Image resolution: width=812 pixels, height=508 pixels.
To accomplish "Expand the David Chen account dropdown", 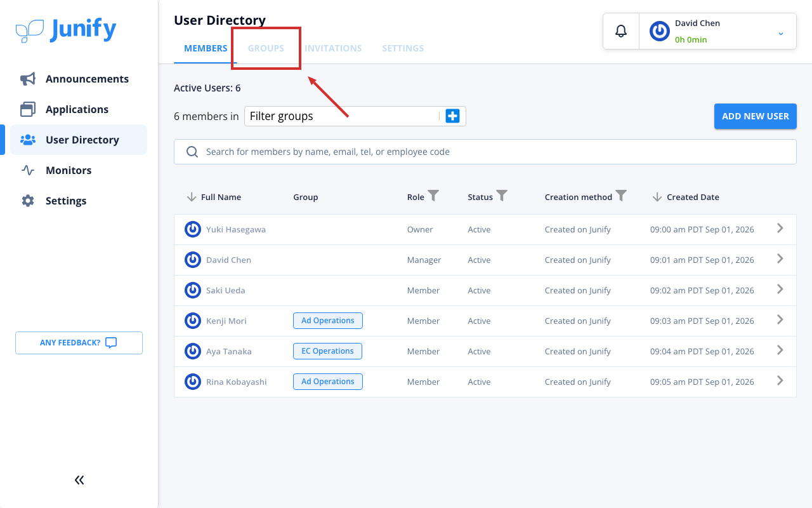I will tap(781, 33).
